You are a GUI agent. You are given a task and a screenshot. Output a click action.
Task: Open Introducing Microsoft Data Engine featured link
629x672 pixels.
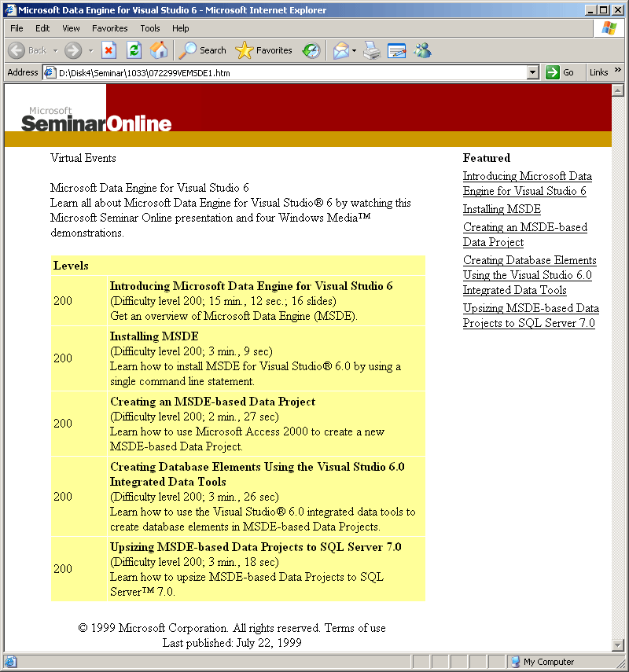tap(527, 183)
